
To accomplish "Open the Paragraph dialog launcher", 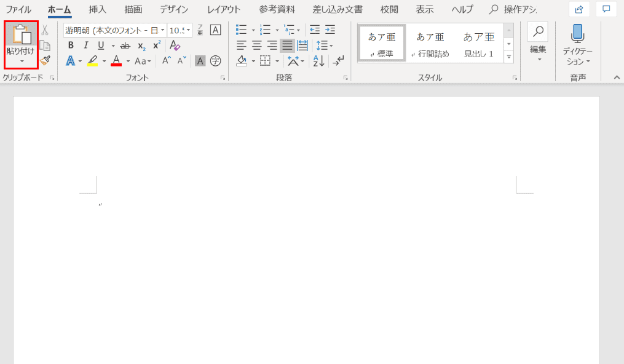I will point(346,78).
